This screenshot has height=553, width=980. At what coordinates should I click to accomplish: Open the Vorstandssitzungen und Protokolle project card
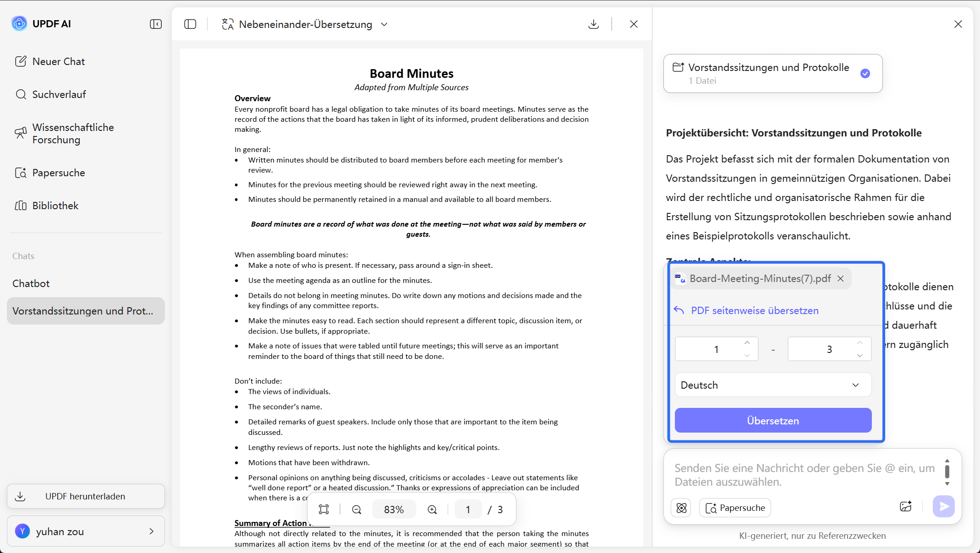773,74
